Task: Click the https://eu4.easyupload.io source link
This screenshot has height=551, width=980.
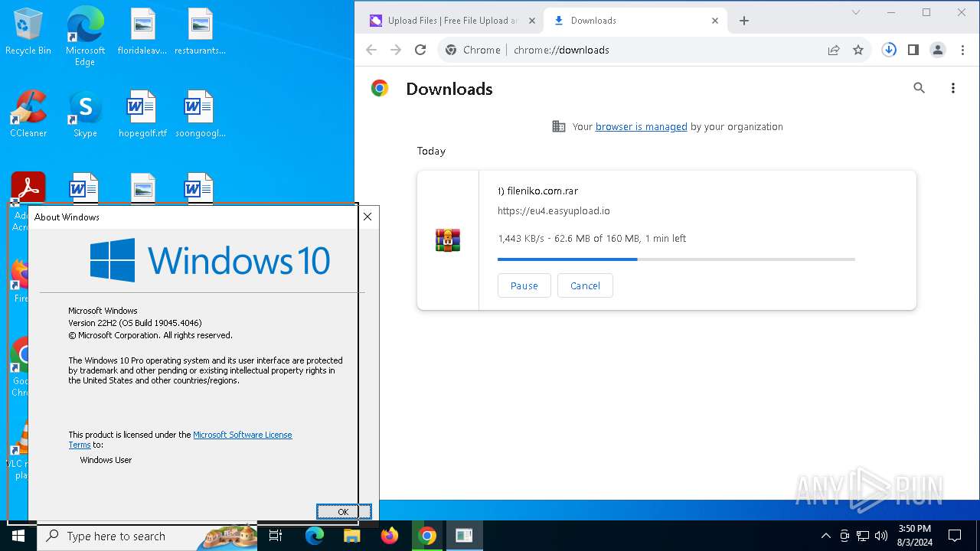Action: [x=554, y=210]
